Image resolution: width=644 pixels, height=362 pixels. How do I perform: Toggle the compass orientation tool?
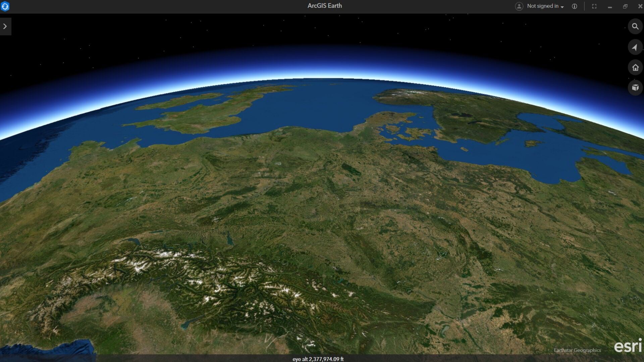tap(635, 47)
